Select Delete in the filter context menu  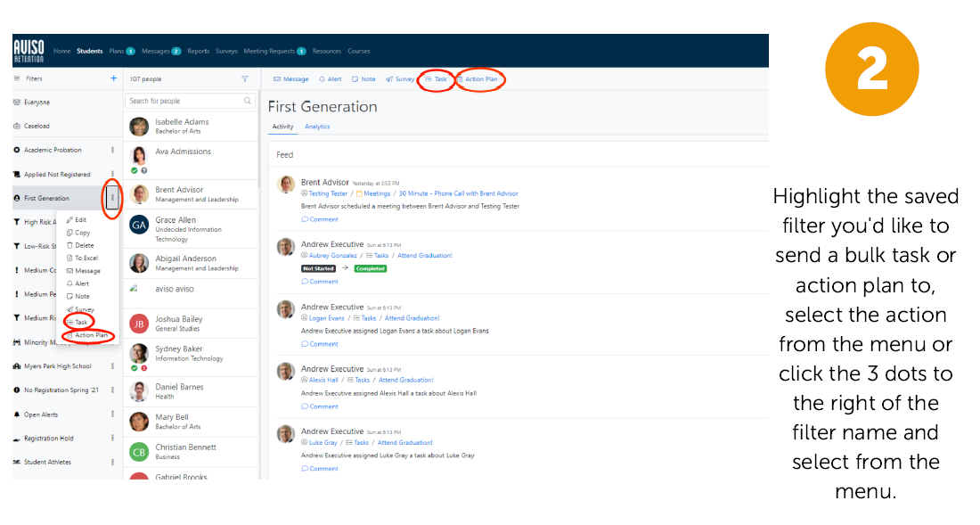(80, 246)
